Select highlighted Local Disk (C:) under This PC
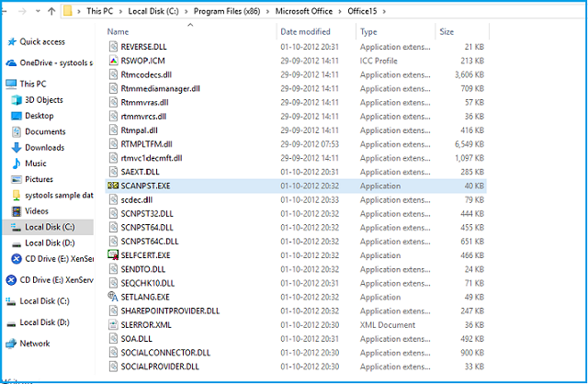 (x=50, y=227)
